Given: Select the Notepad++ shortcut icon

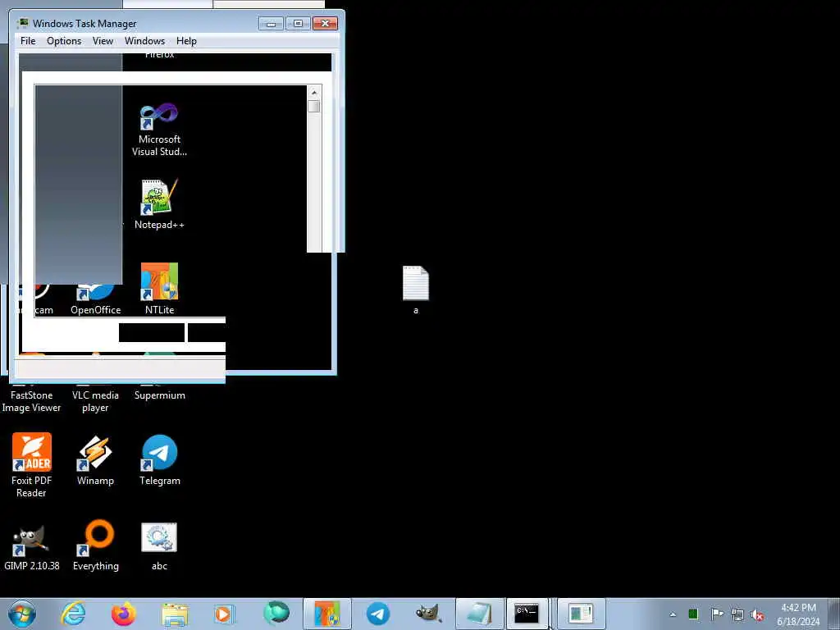Looking at the screenshot, I should point(158,197).
